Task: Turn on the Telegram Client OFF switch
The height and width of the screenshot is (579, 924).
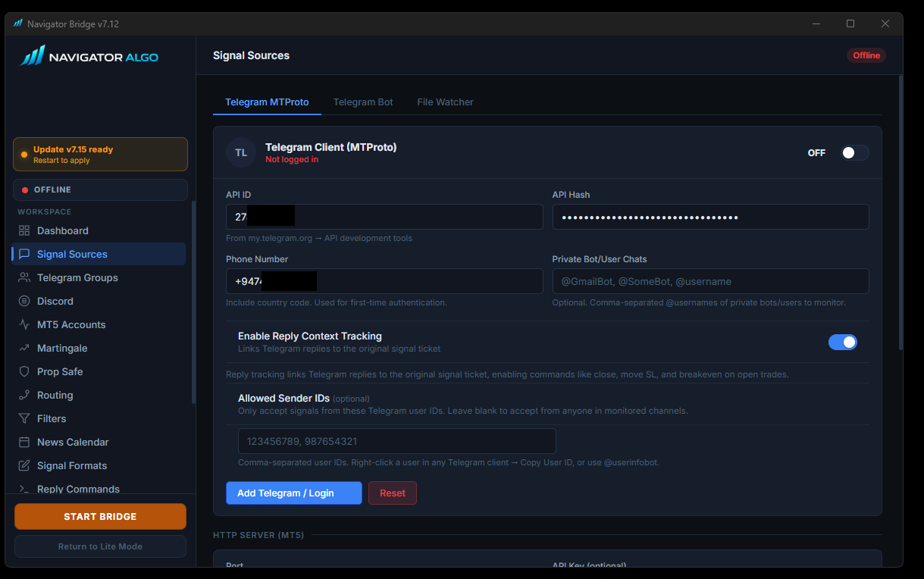Action: pos(854,152)
